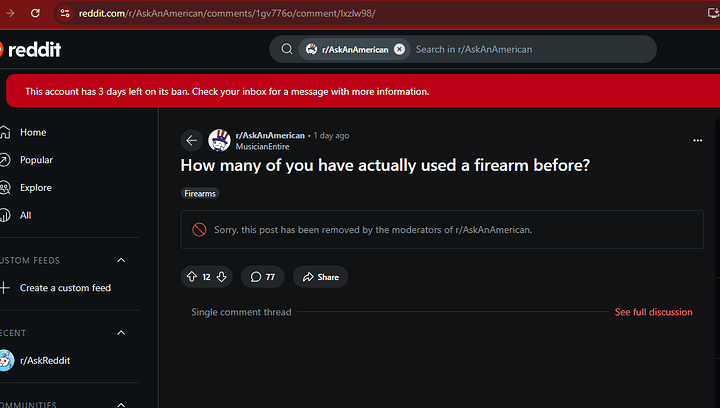
Task: Click the r/AskAnAmerican community avatar on post
Action: pyautogui.click(x=219, y=140)
